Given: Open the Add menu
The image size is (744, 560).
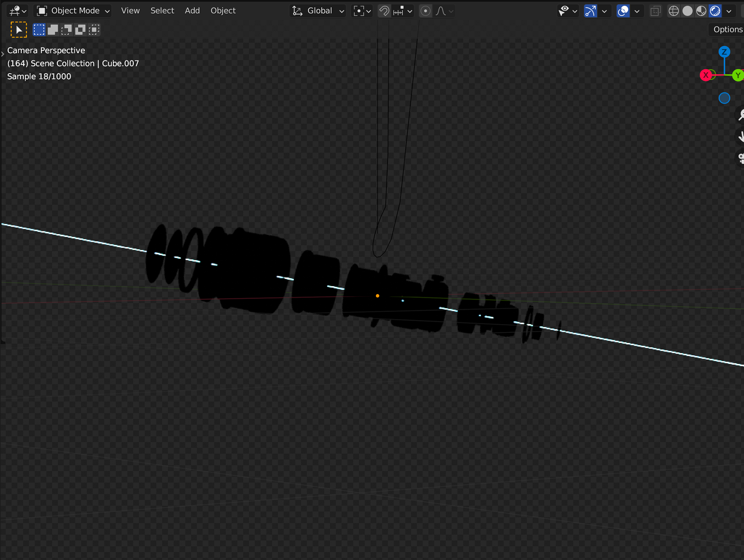Looking at the screenshot, I should (192, 11).
